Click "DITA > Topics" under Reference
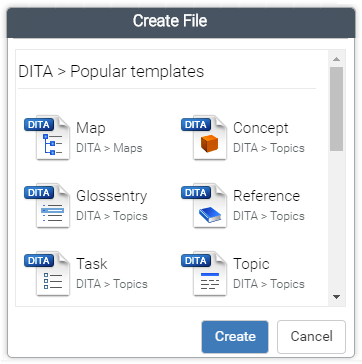This screenshot has height=364, width=362. pyautogui.click(x=269, y=216)
